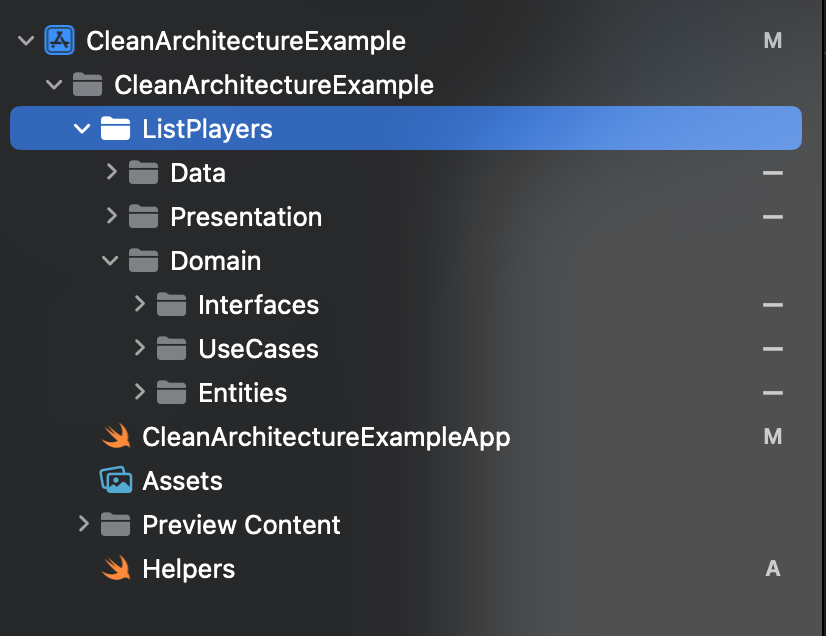Screen dimensions: 826x636
Task: Click the M status badge of the project
Action: [x=773, y=41]
